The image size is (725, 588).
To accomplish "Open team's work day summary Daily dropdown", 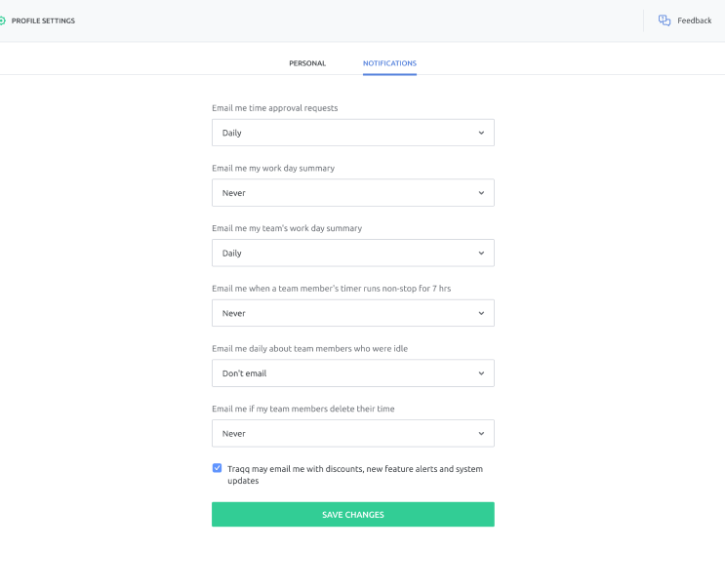I will [353, 253].
